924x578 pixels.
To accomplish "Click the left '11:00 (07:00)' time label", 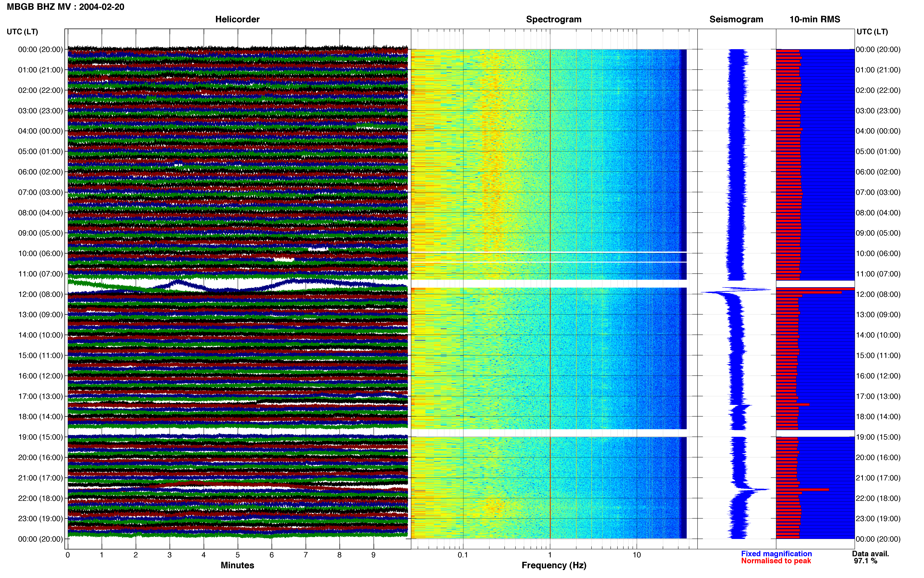I will pyautogui.click(x=41, y=274).
